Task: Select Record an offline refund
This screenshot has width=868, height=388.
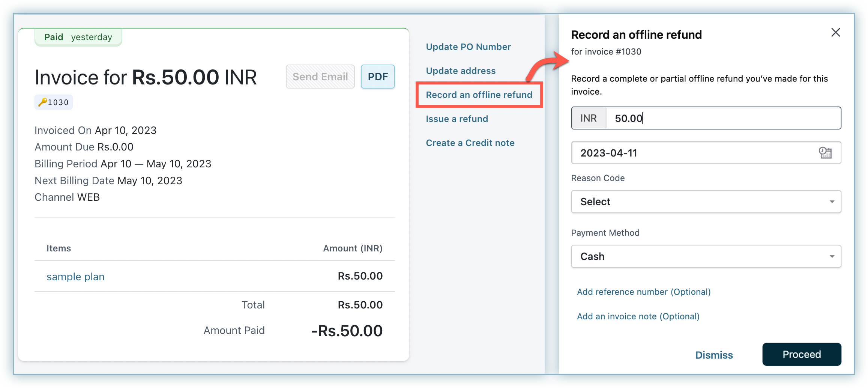Action: point(479,95)
